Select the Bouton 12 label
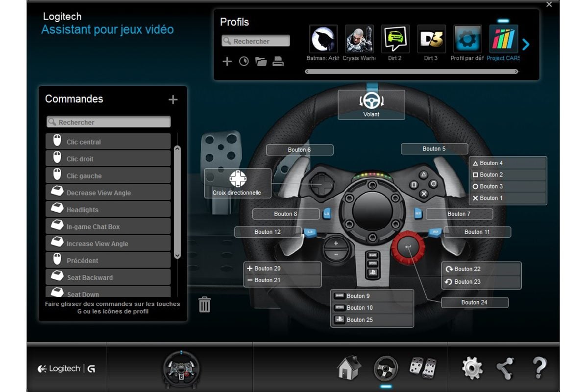Screen dimensions: 588x392 pos(268,232)
